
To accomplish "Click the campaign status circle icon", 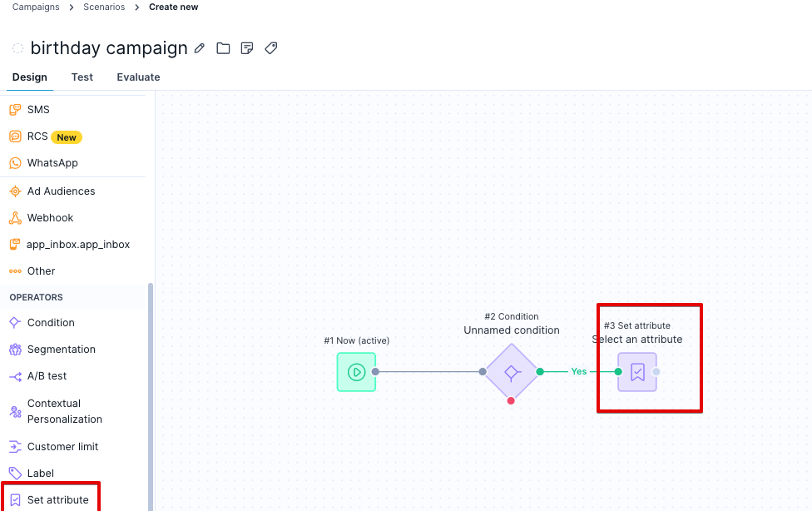I will [17, 48].
